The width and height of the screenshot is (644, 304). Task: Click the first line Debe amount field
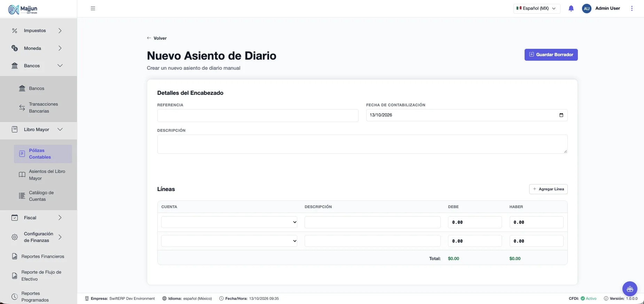click(475, 222)
